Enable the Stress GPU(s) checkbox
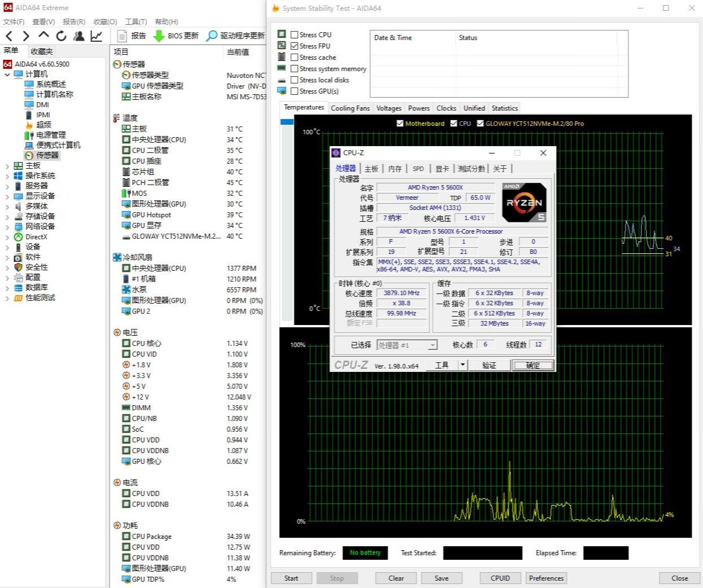Screen dimensions: 703x588 click(294, 91)
